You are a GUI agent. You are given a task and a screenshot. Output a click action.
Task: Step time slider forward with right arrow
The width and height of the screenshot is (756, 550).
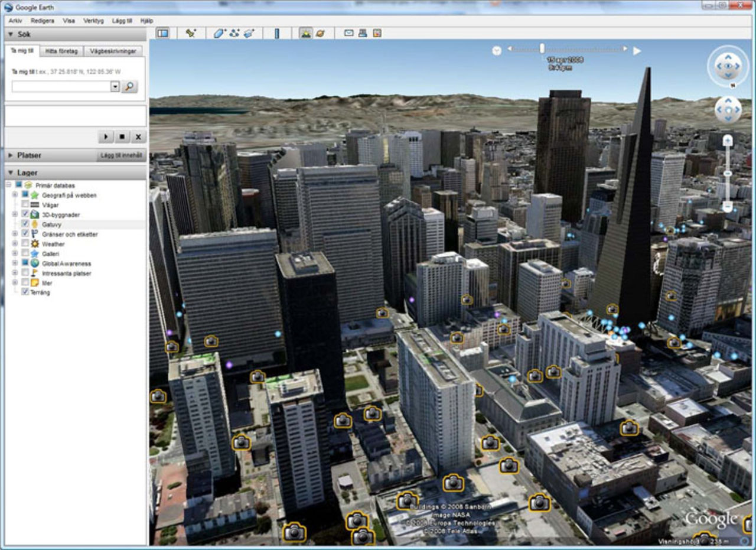click(625, 50)
